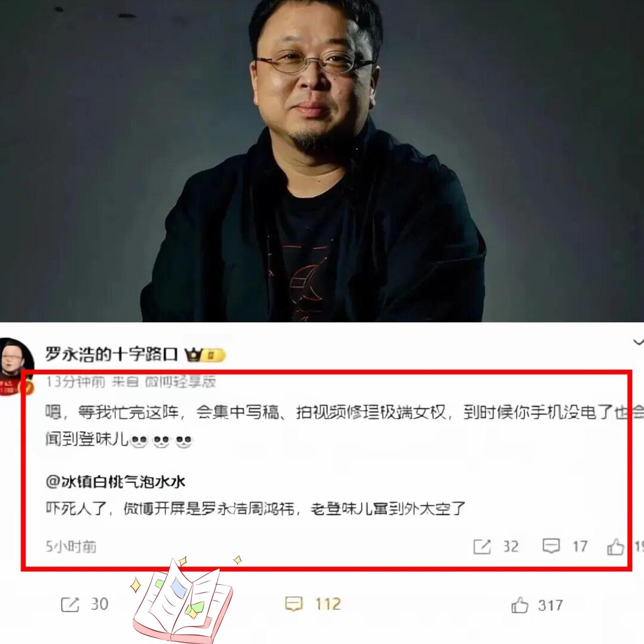Click the 5小时前 quoted timestamp
The image size is (644, 644).
point(71,547)
